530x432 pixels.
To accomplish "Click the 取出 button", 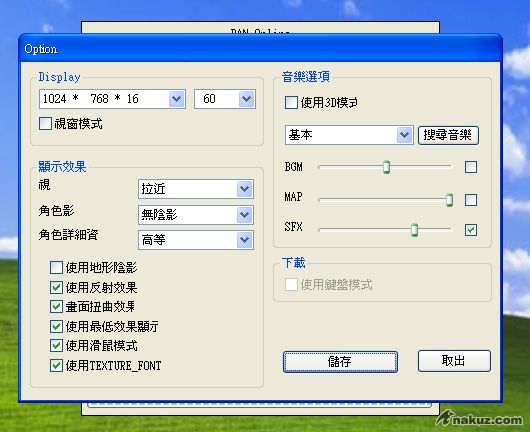I will pyautogui.click(x=454, y=361).
